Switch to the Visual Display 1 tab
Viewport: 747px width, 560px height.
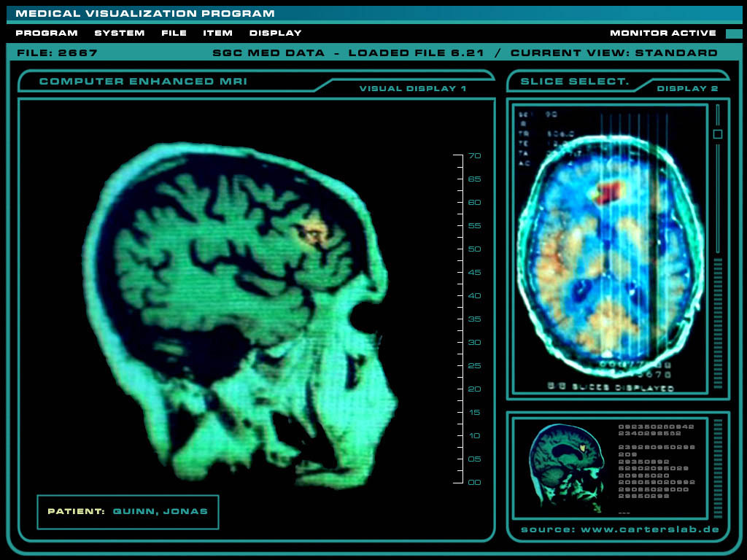click(x=413, y=88)
